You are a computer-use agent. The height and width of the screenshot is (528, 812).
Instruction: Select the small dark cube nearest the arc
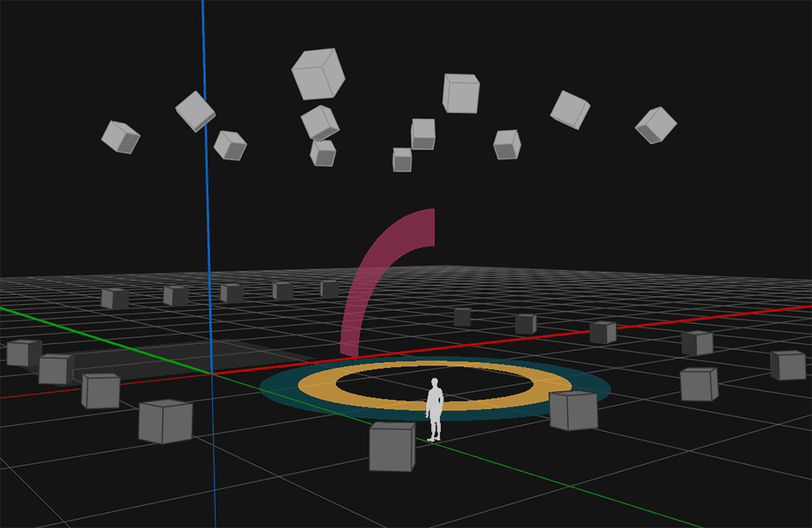pos(330,288)
